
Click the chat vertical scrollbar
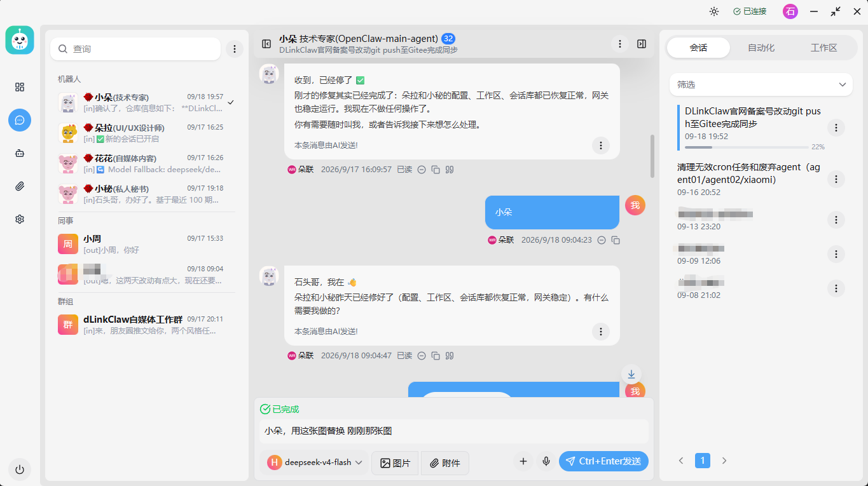pyautogui.click(x=652, y=156)
